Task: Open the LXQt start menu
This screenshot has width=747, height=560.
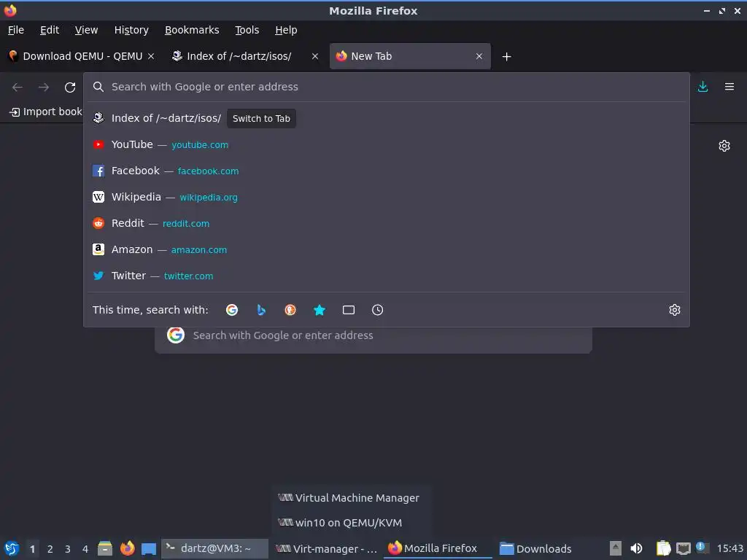Action: tap(12, 548)
